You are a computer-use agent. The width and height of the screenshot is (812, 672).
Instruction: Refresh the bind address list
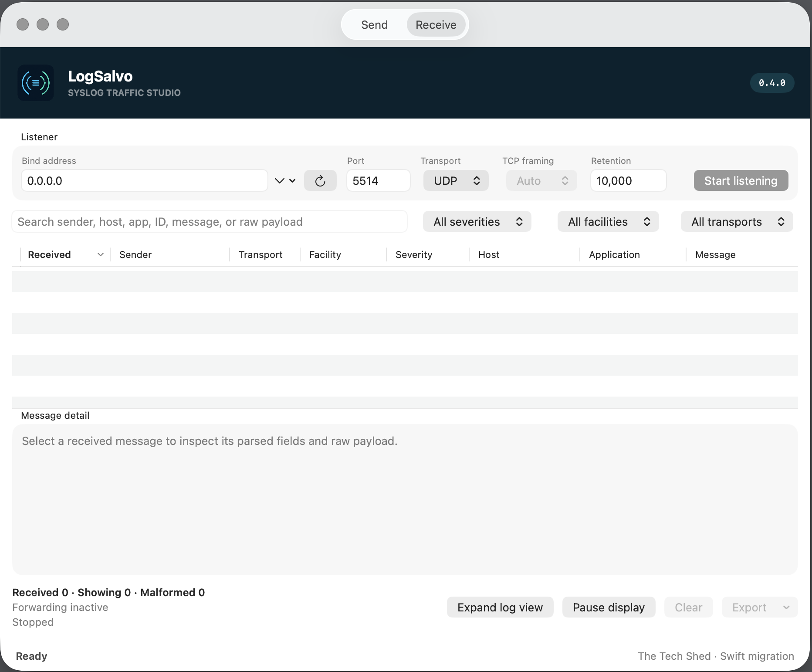point(320,180)
